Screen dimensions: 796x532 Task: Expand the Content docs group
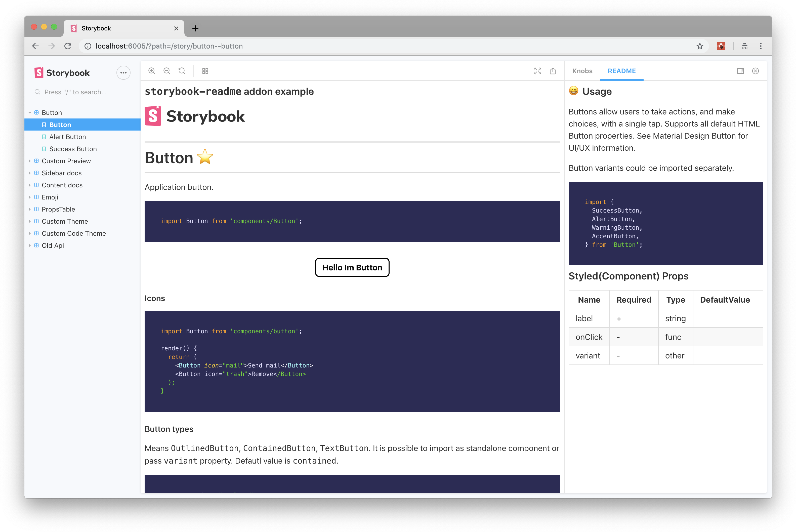click(30, 185)
